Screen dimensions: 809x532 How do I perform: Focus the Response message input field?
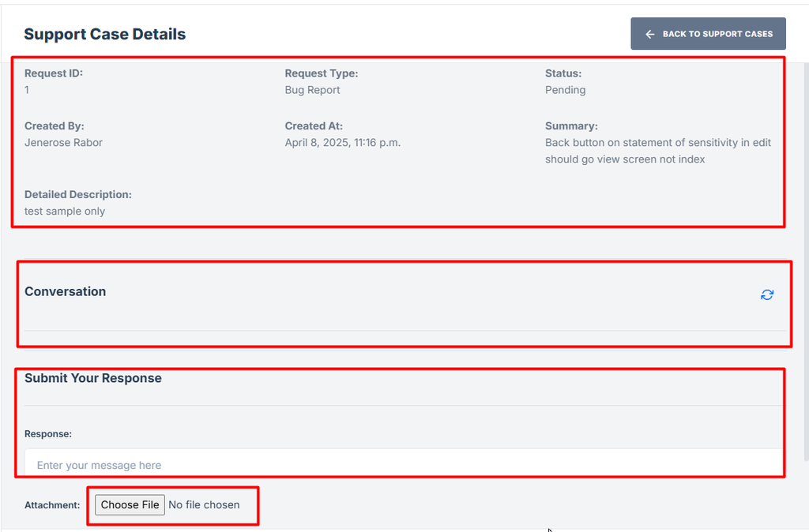[x=403, y=464]
